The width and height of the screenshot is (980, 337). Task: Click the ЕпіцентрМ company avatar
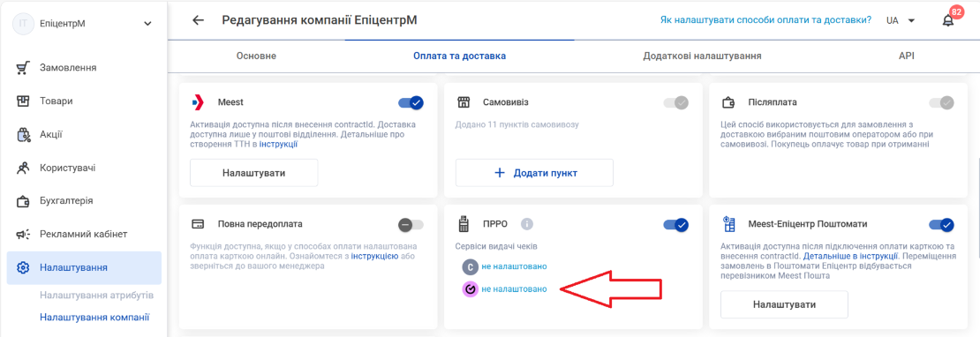click(x=23, y=24)
